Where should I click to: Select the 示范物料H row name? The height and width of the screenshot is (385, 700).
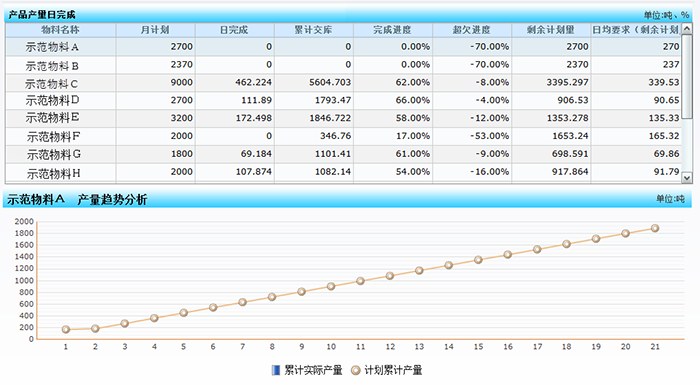click(54, 173)
